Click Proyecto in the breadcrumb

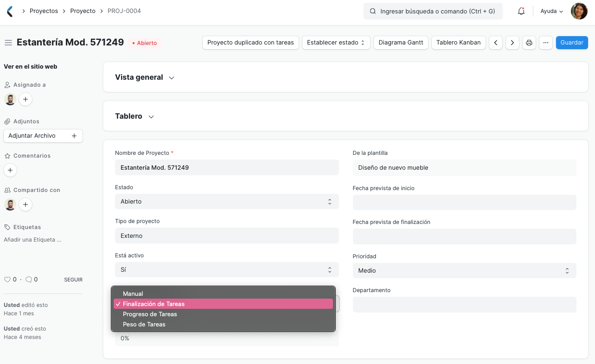pos(83,11)
